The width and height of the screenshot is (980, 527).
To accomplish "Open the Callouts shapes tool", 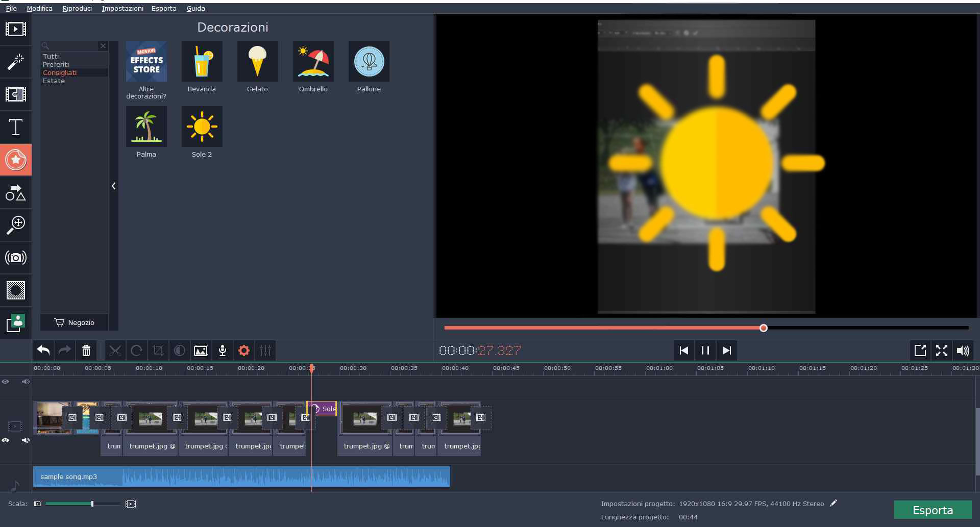I will (16, 192).
